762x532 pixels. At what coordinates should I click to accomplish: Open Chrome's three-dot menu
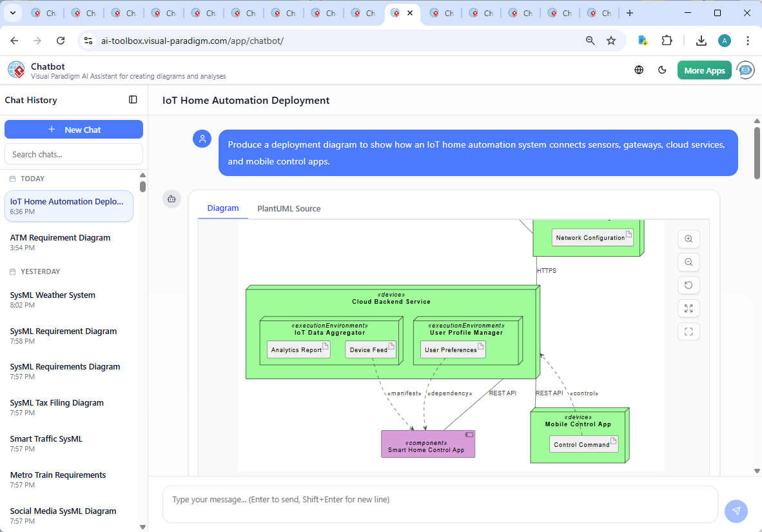748,41
